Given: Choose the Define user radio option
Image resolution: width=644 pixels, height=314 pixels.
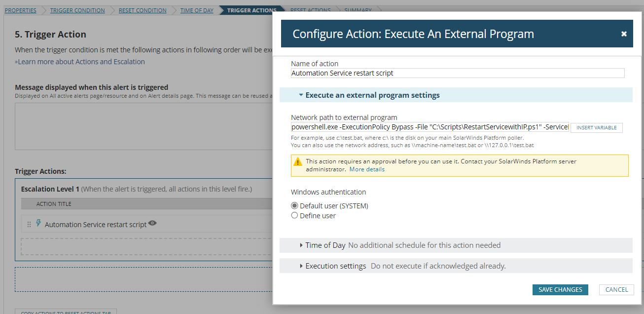Looking at the screenshot, I should coord(295,216).
